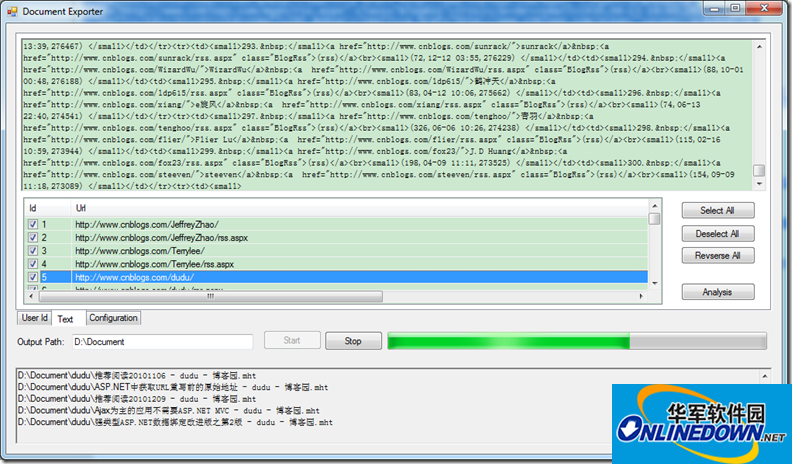Screen dimensions: 792x464
Task: Click the Deselect All button
Action: (718, 234)
